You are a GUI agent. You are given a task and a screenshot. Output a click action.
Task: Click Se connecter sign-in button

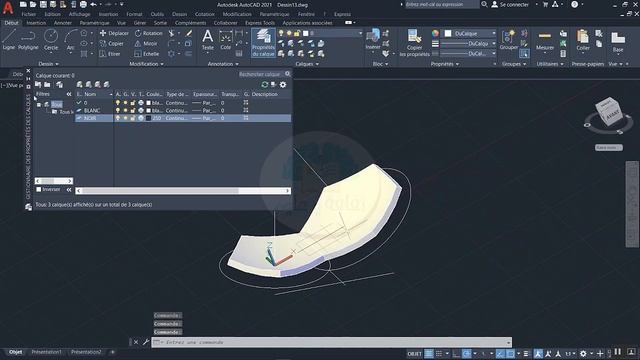coord(510,4)
